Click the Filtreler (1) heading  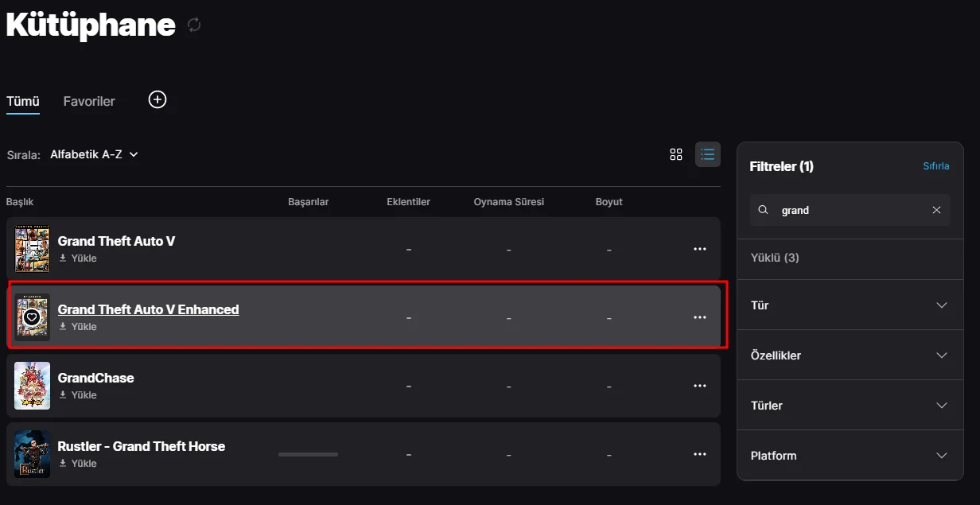(x=782, y=166)
